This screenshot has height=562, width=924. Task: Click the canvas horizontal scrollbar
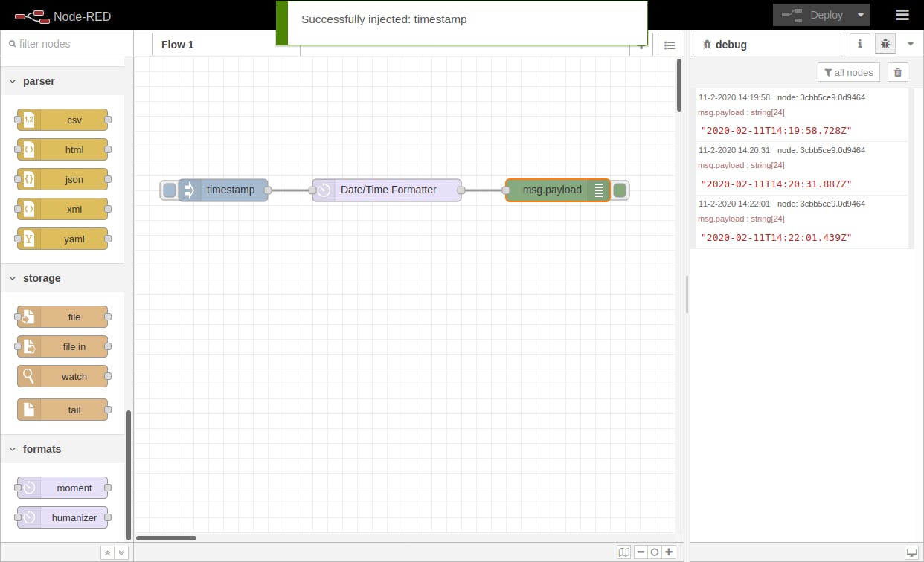click(x=167, y=538)
